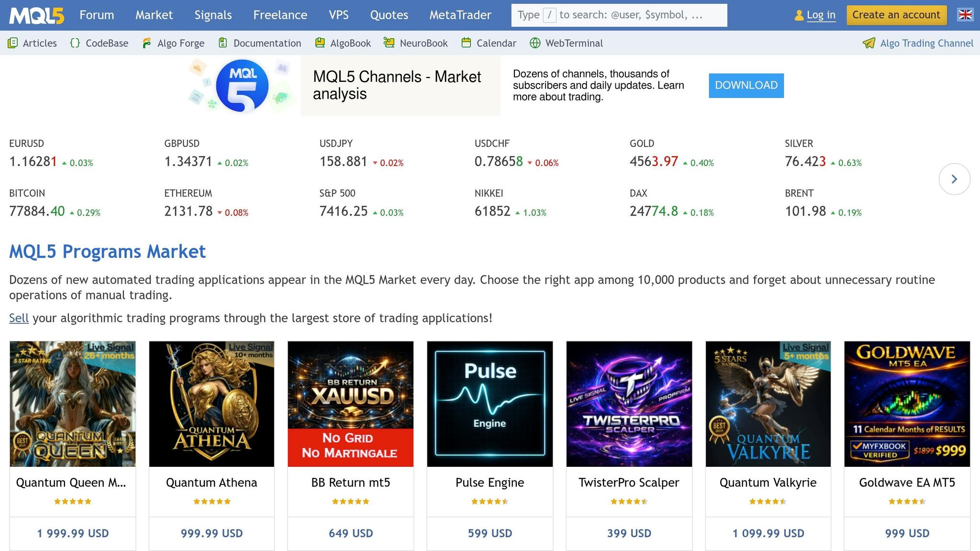
Task: Click the BB Return mt5 product title
Action: [351, 483]
